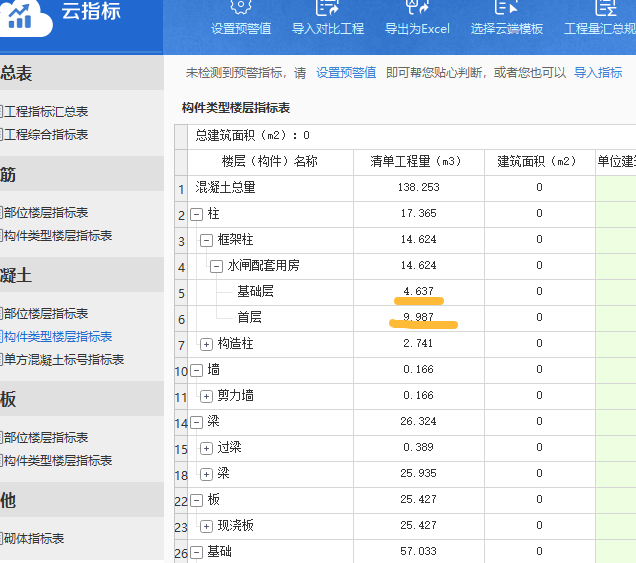Screen dimensions: 636x563
Task: Select 部位楼层指标表 under the 凝土 section
Action: click(x=44, y=314)
